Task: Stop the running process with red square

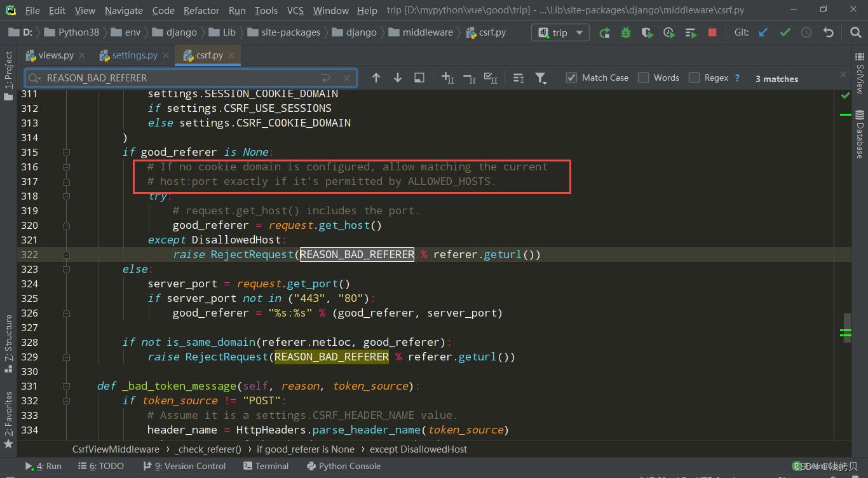Action: click(x=712, y=32)
